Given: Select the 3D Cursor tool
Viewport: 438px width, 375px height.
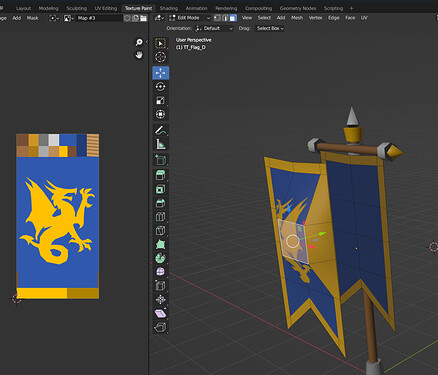Looking at the screenshot, I should click(160, 57).
